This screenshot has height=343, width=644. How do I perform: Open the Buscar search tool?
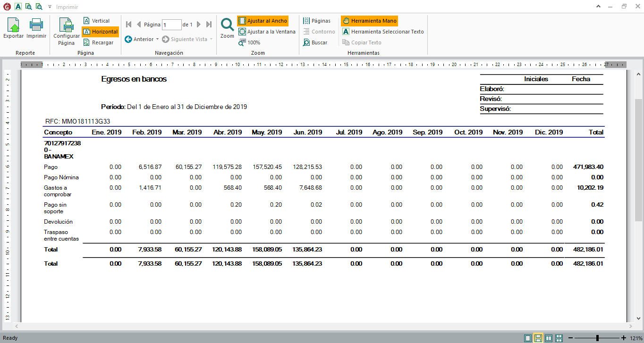pyautogui.click(x=315, y=42)
